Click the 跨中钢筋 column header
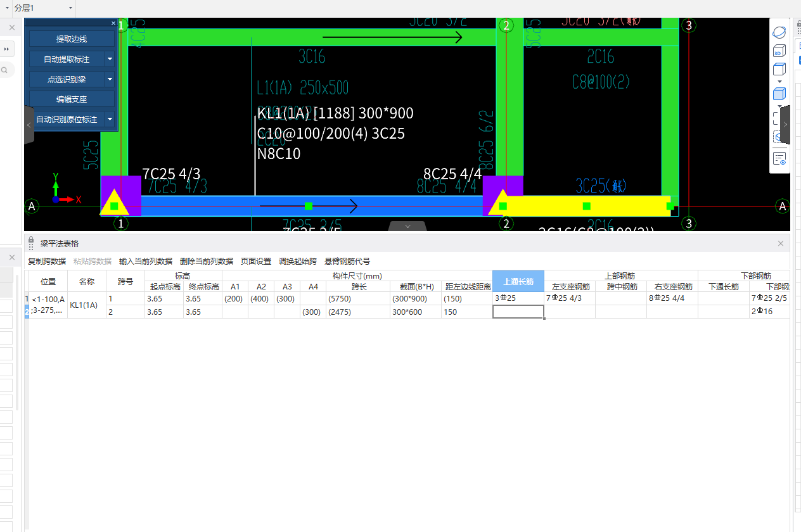This screenshot has height=532, width=801. tap(621, 286)
